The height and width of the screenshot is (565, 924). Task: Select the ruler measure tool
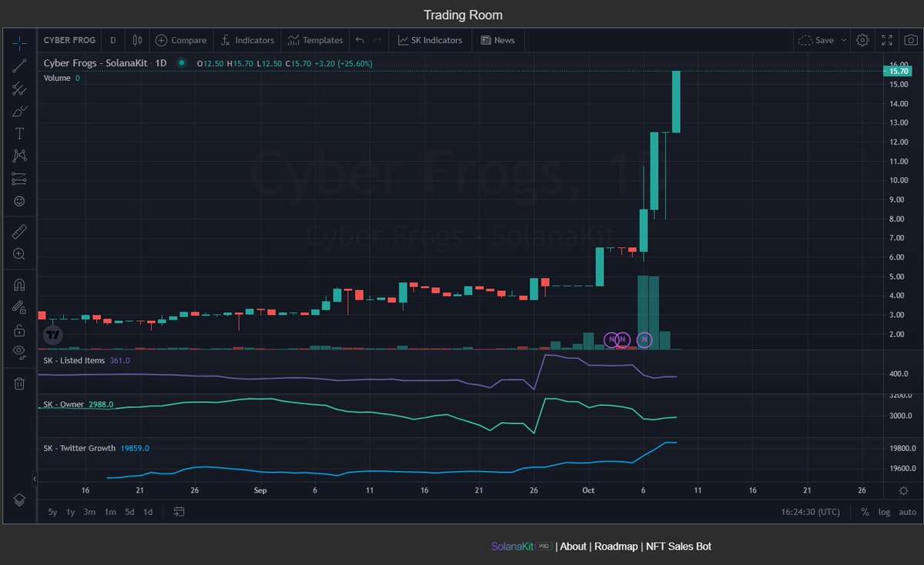pos(19,231)
